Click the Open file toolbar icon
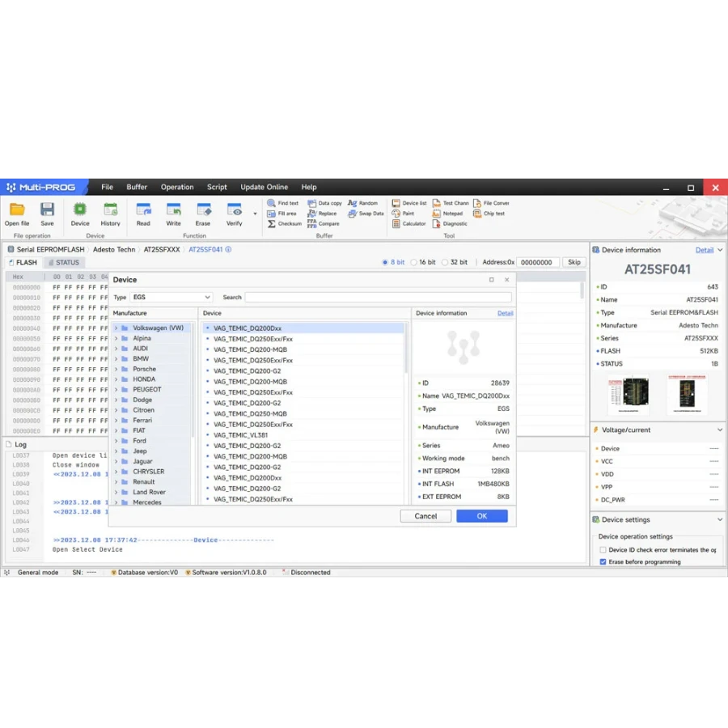The image size is (728, 728). tap(17, 210)
